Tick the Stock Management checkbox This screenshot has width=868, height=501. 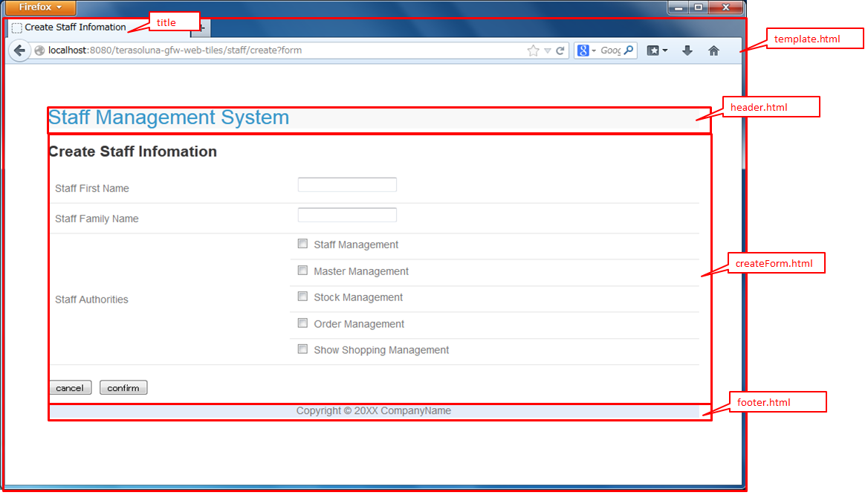click(x=302, y=297)
